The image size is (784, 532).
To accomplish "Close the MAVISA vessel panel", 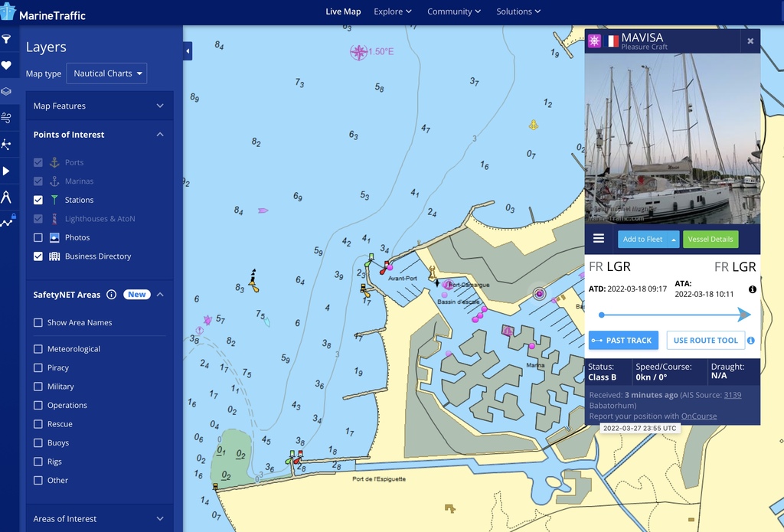I will click(750, 41).
